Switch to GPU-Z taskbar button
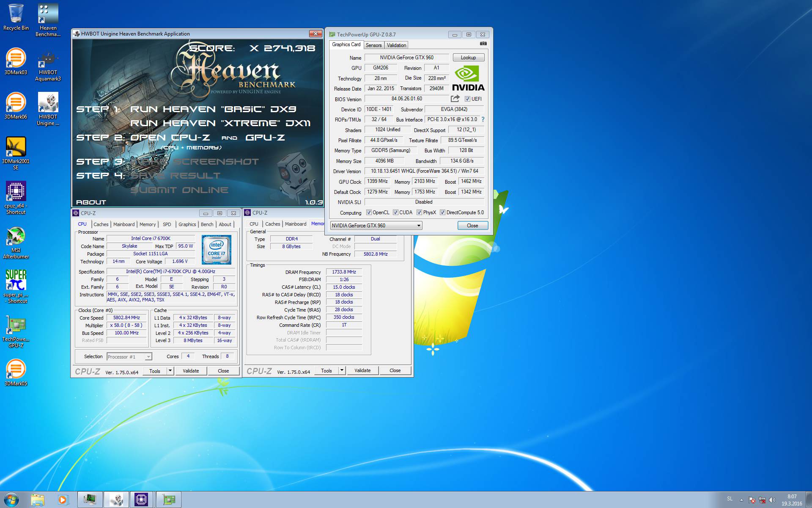Image resolution: width=812 pixels, height=508 pixels. coord(169,500)
